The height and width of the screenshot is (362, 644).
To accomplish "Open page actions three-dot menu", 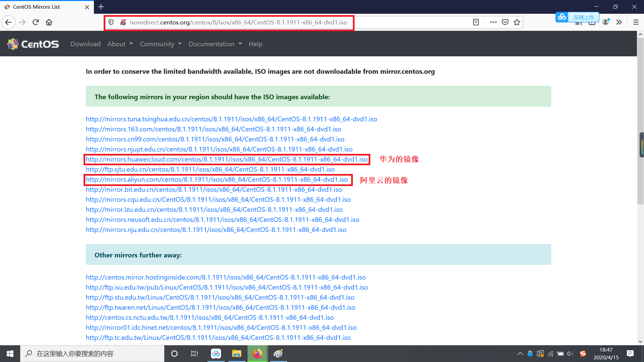I will click(x=493, y=22).
